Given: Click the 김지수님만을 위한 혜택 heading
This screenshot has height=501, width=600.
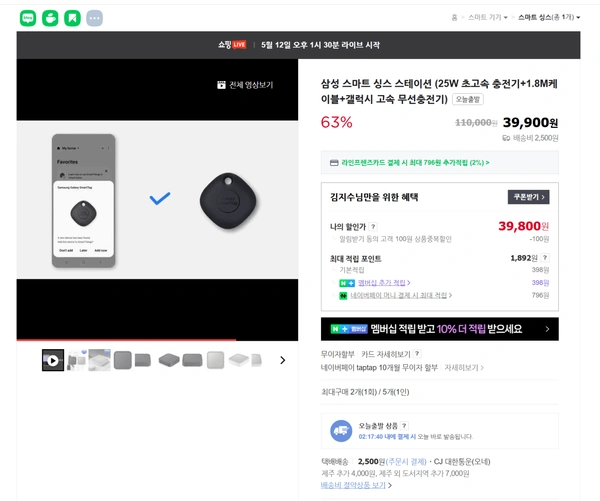Looking at the screenshot, I should (x=374, y=197).
